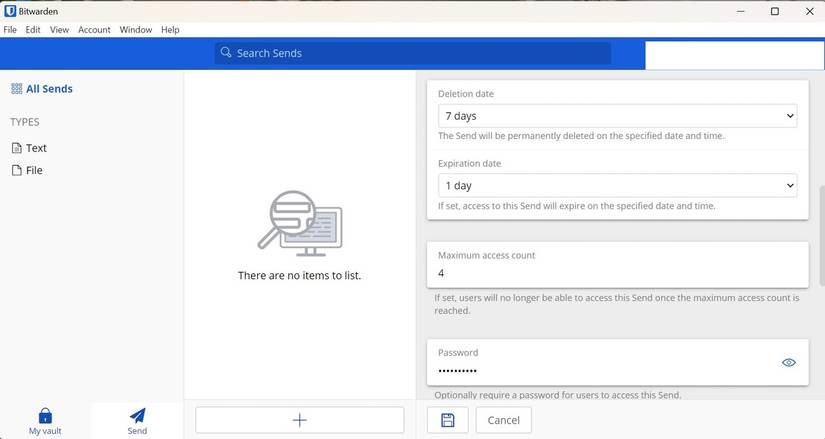Switch to the Send tab
The height and width of the screenshot is (439, 825).
pos(137,421)
